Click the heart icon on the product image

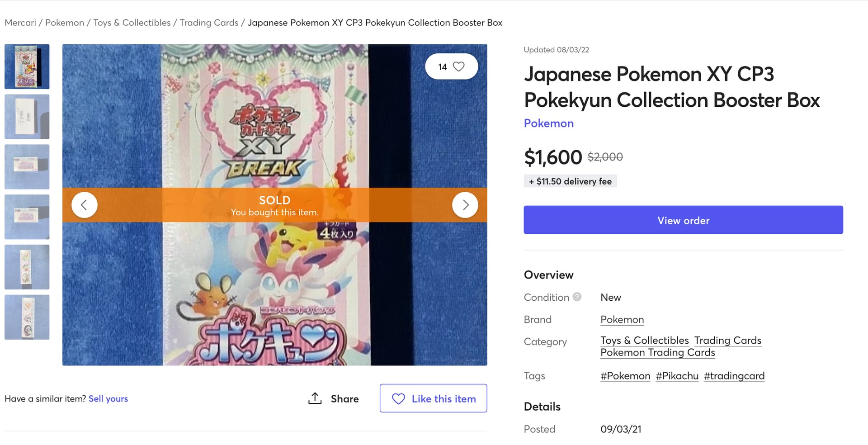point(458,66)
